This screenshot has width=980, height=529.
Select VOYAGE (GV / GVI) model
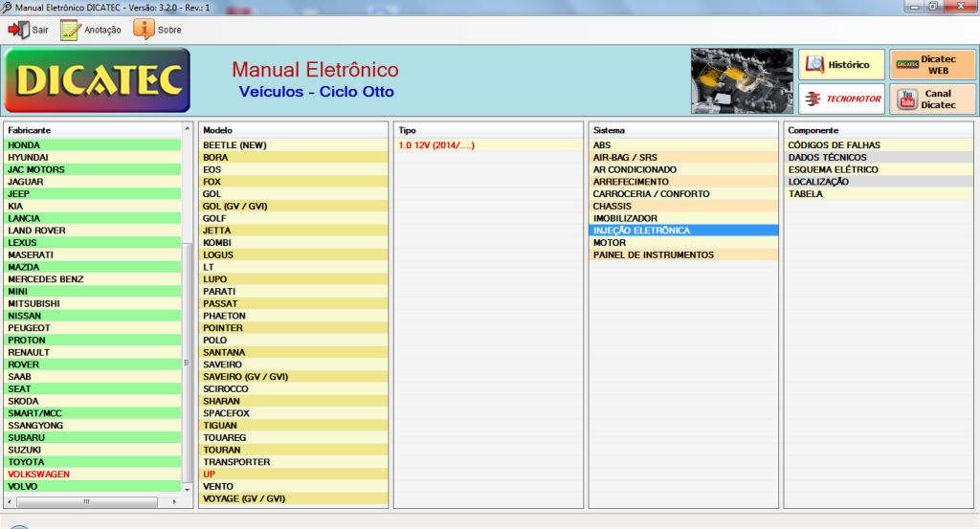coord(293,498)
